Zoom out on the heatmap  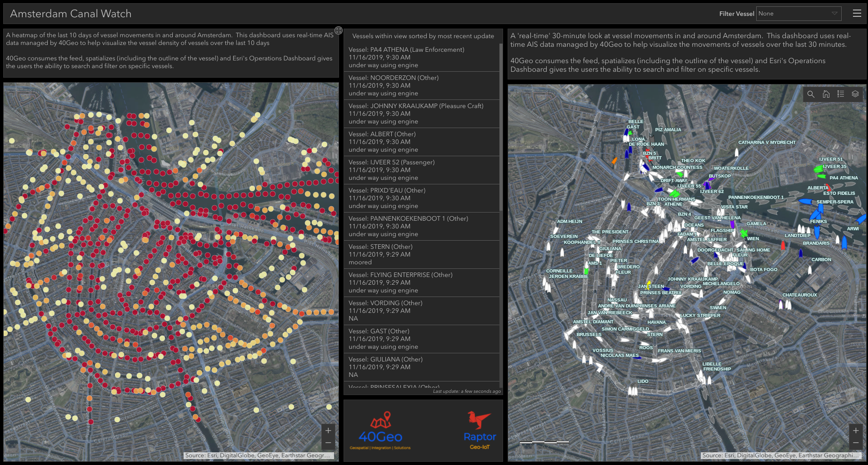coord(328,443)
